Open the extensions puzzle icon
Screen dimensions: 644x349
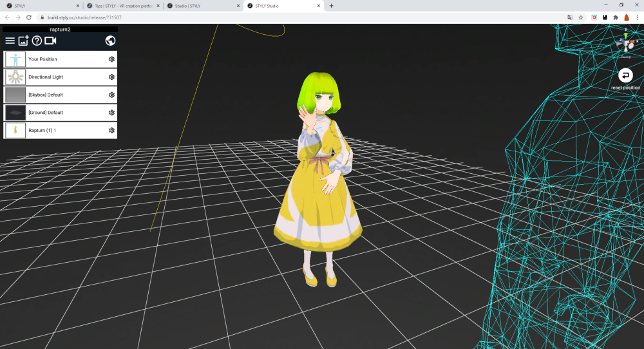616,17
